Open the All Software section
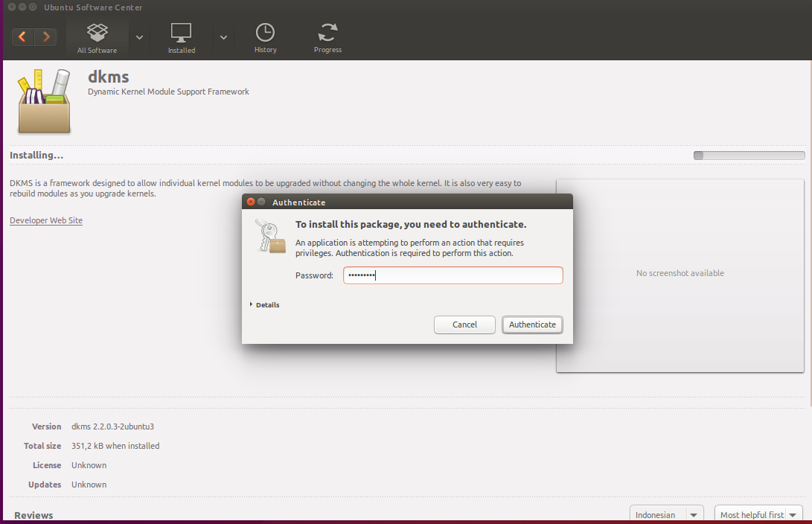 (97, 38)
